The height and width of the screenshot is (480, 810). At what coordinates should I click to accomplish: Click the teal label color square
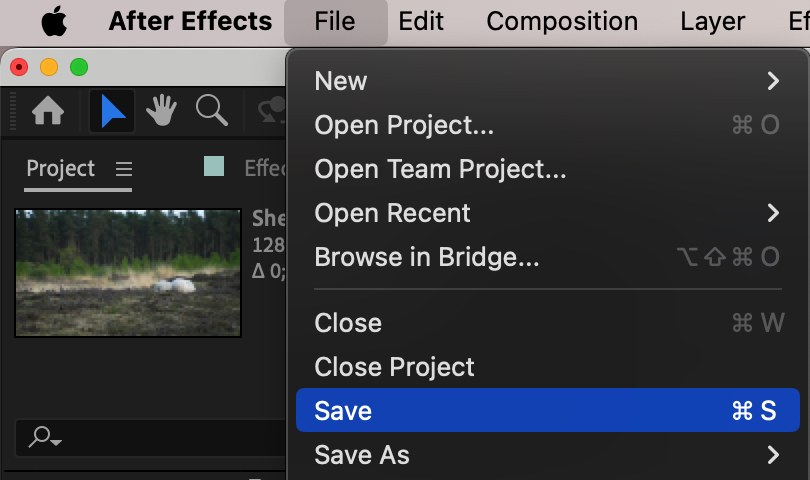pos(214,166)
